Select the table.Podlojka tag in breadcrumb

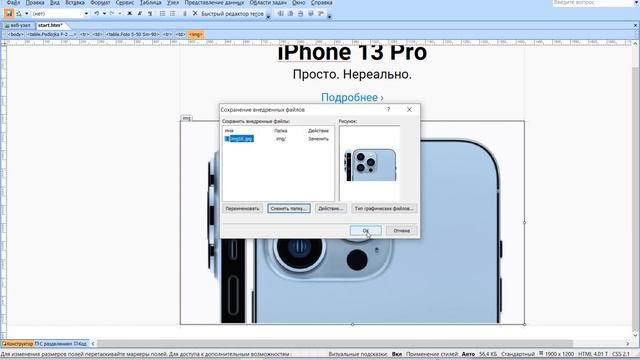pyautogui.click(x=51, y=35)
